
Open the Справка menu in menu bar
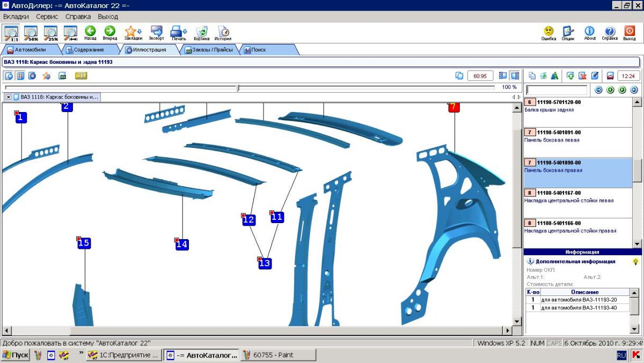[78, 17]
